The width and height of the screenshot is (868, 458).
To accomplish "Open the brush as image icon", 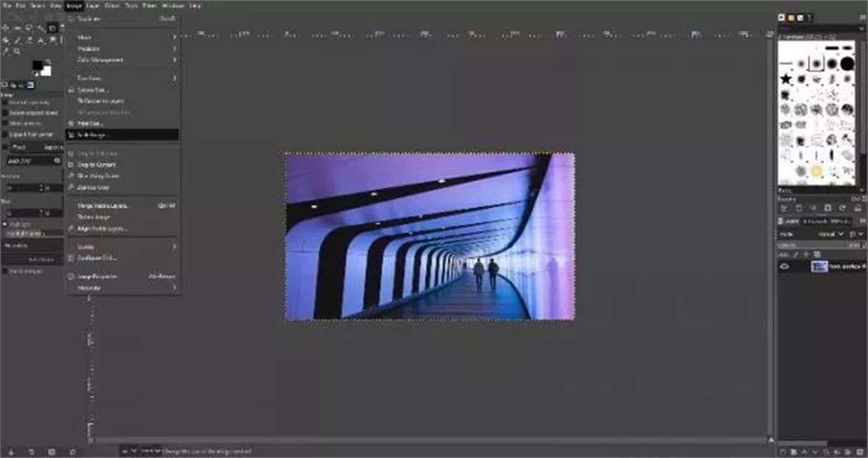I will click(857, 208).
